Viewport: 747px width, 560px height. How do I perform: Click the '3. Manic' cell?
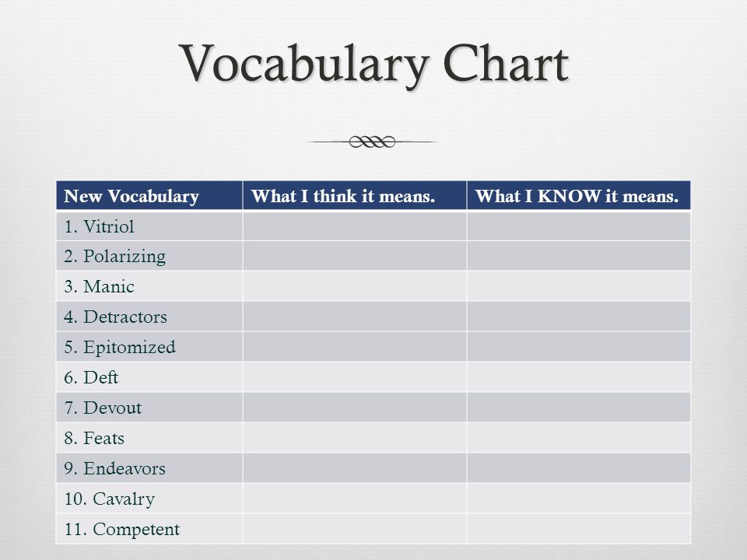point(149,286)
